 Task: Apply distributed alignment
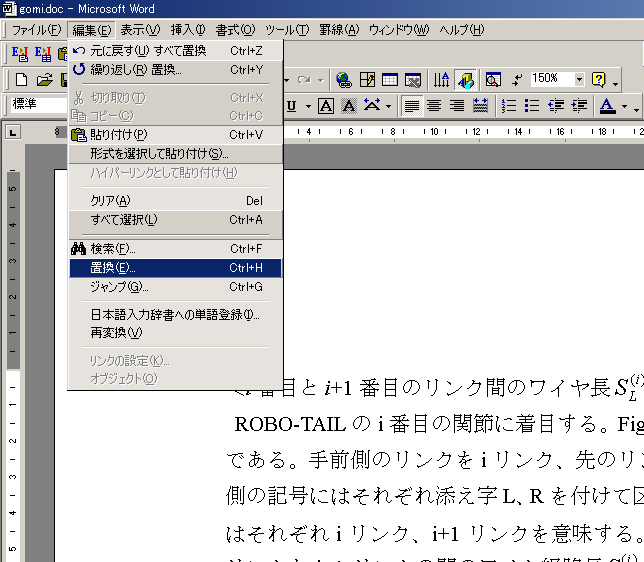pyautogui.click(x=480, y=106)
